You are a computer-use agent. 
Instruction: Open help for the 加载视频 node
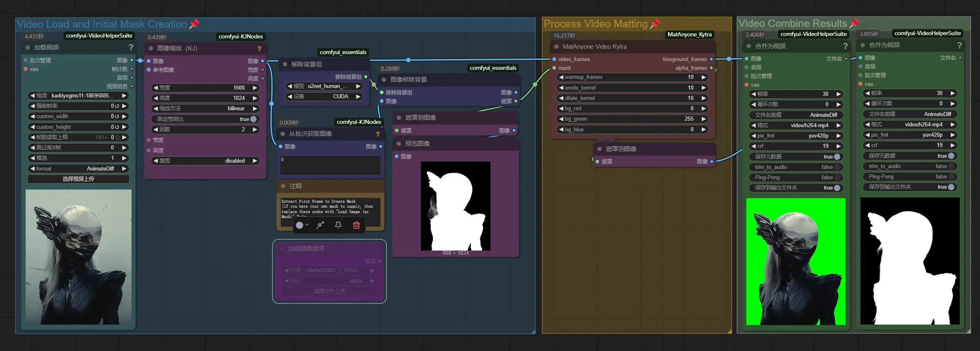[x=131, y=47]
